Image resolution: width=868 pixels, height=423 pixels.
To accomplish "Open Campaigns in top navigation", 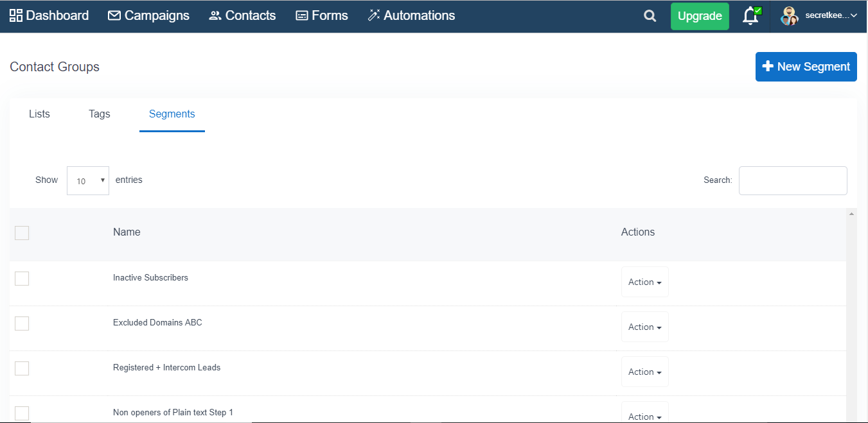I will click(x=148, y=15).
